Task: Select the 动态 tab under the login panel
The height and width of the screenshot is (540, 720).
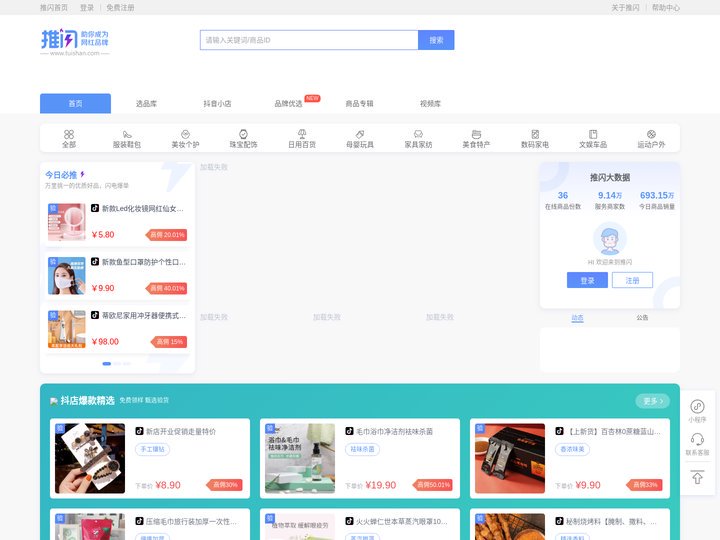Action: (x=577, y=318)
